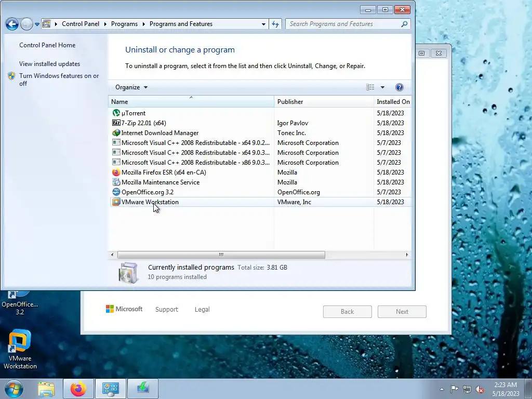Viewport: 532px width, 399px height.
Task: Click the Mozilla Firefox ESR icon
Action: pyautogui.click(x=116, y=172)
